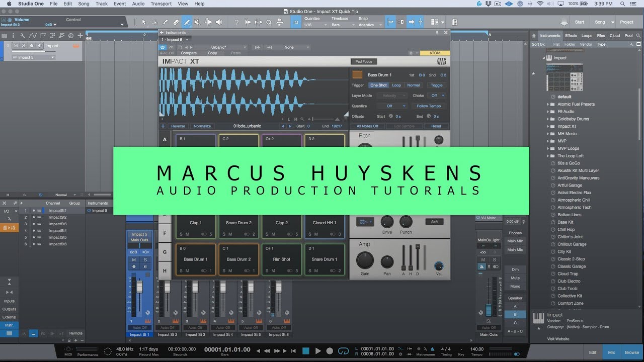The height and width of the screenshot is (362, 644).
Task: Open the Song menu
Action: 84,4
